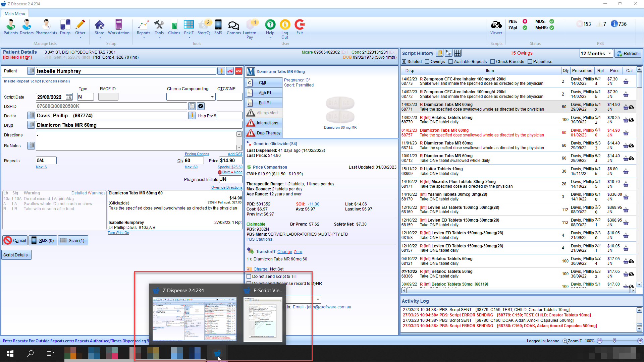
Task: Expand the script date calendar picker
Action: point(69,97)
